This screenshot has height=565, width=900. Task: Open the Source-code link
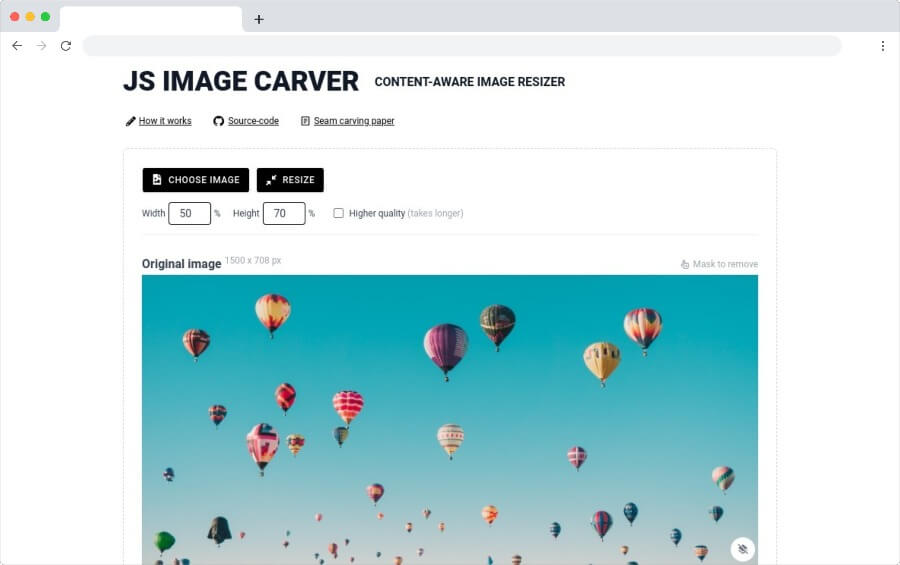(x=253, y=121)
